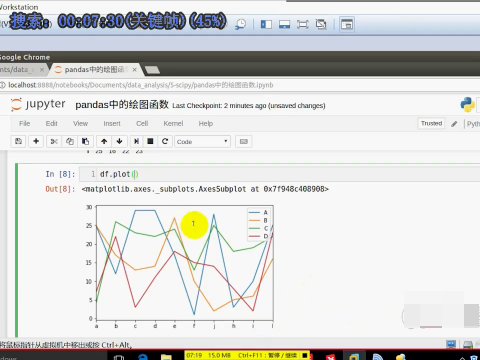Interrupt the kernel with the stop icon

[150, 141]
